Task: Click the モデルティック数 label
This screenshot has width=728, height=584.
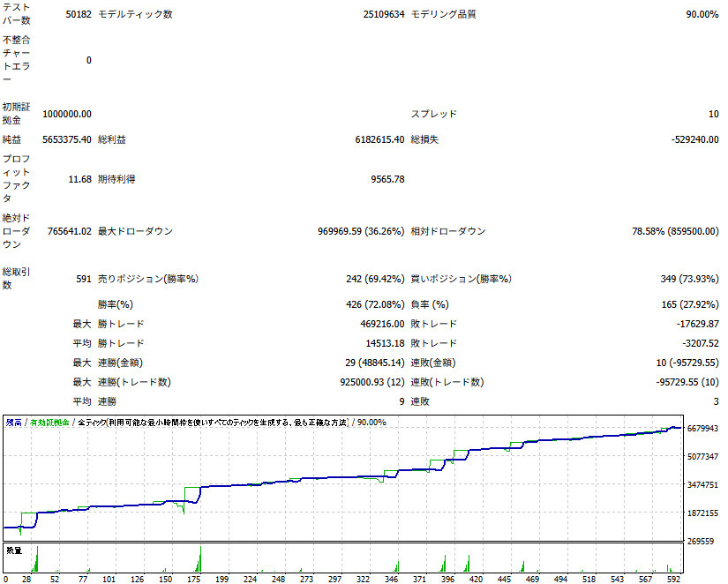Action: (135, 14)
